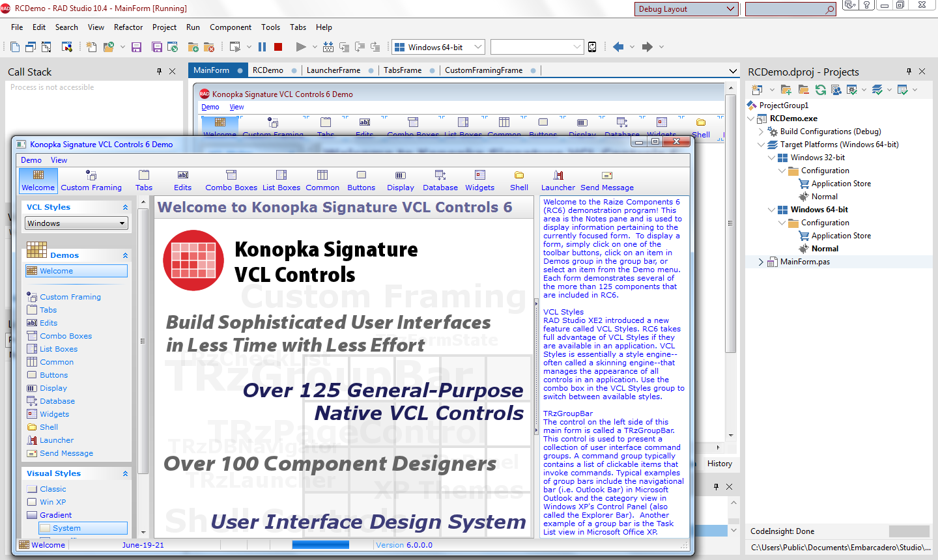Click the Launcher link in Demos group
Screen dimensions: 938x560
click(x=57, y=440)
